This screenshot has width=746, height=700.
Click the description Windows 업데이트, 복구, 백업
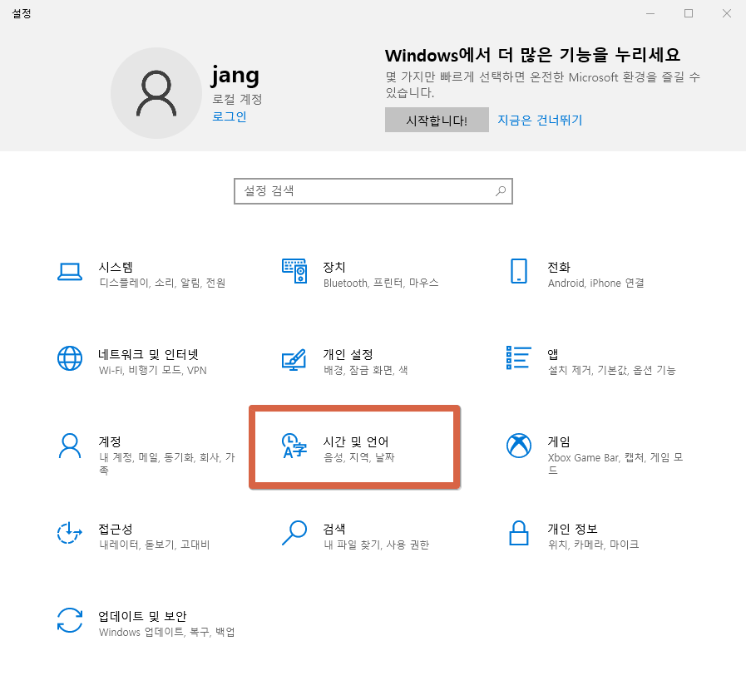166,632
